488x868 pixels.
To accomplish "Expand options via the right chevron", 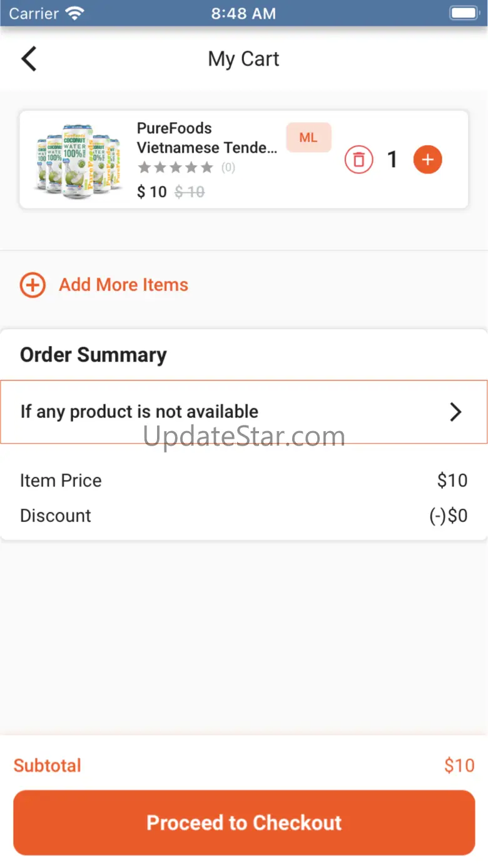I will [x=455, y=412].
